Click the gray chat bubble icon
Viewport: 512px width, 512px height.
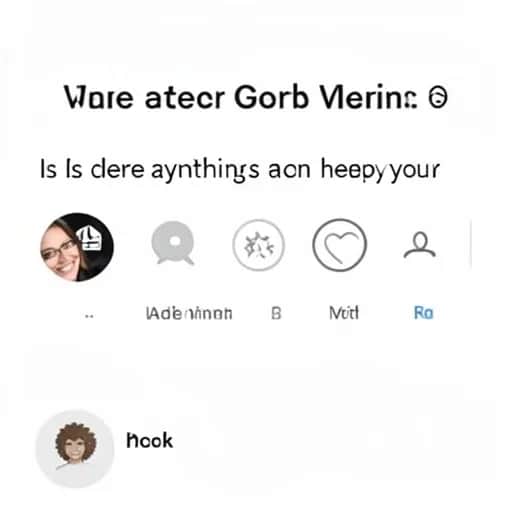click(173, 243)
